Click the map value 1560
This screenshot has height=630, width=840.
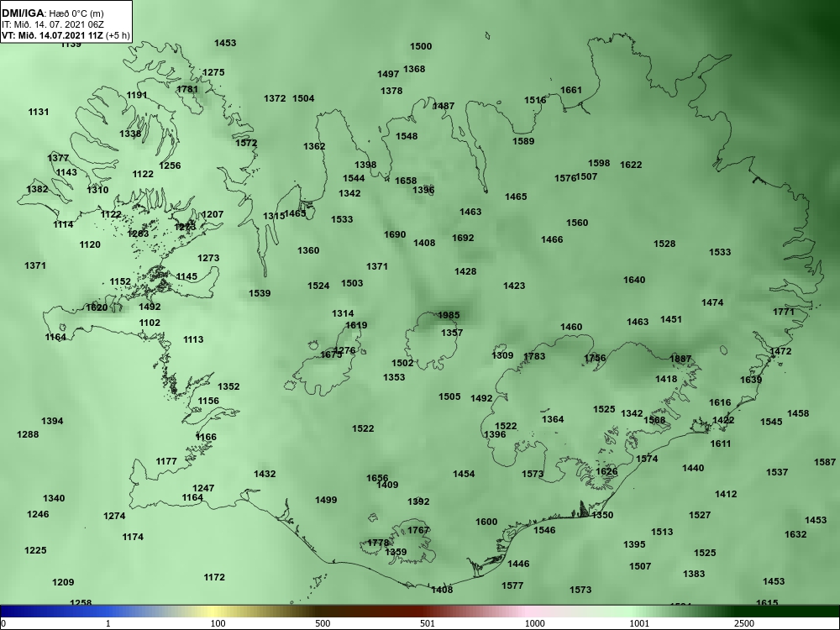coord(577,223)
